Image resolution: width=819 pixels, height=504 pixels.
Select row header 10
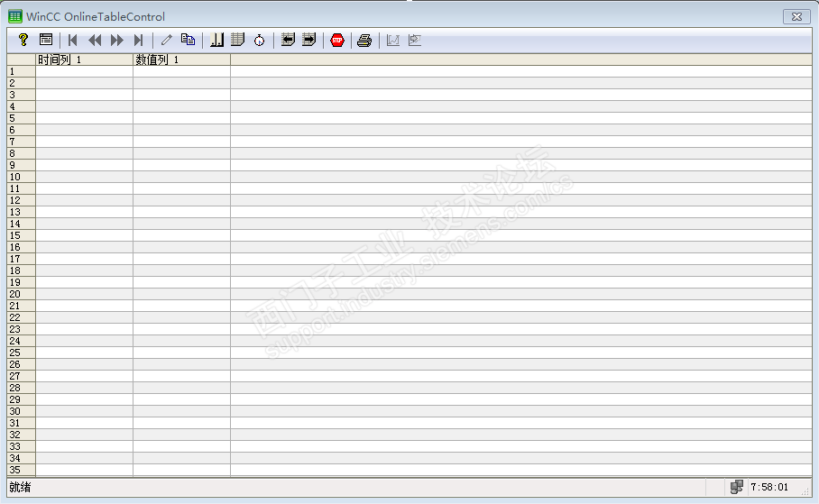point(22,177)
